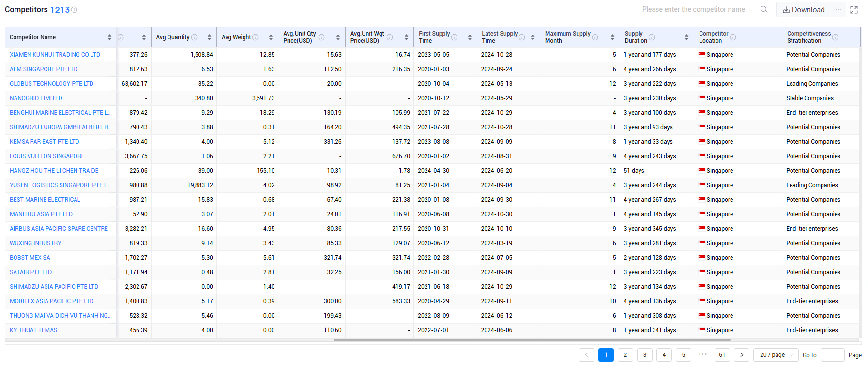
Task: Open LOUIS VUITTON SINGAPORE link
Action: click(x=47, y=156)
